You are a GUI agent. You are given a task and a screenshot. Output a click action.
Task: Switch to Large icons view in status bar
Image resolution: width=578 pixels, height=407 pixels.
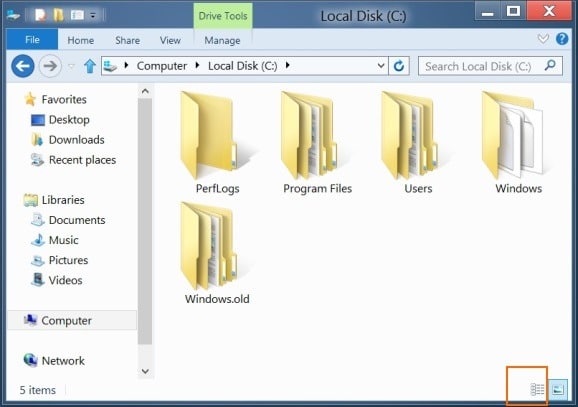(558, 389)
